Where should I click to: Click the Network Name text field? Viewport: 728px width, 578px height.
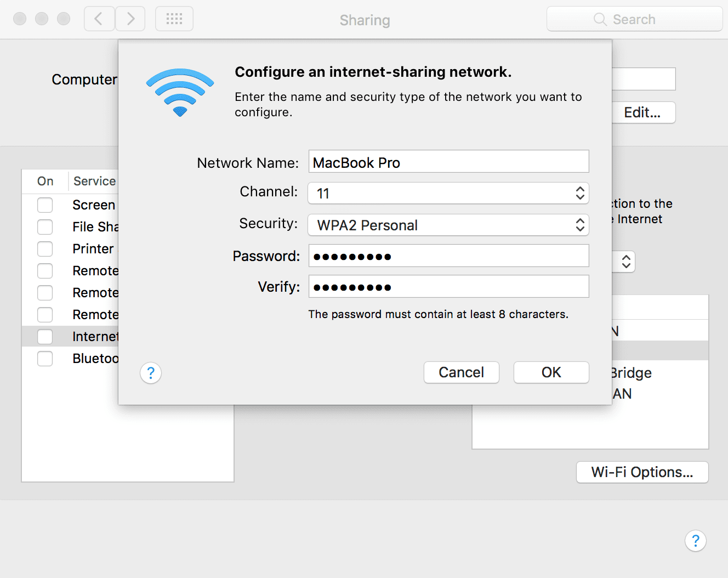[448, 162]
